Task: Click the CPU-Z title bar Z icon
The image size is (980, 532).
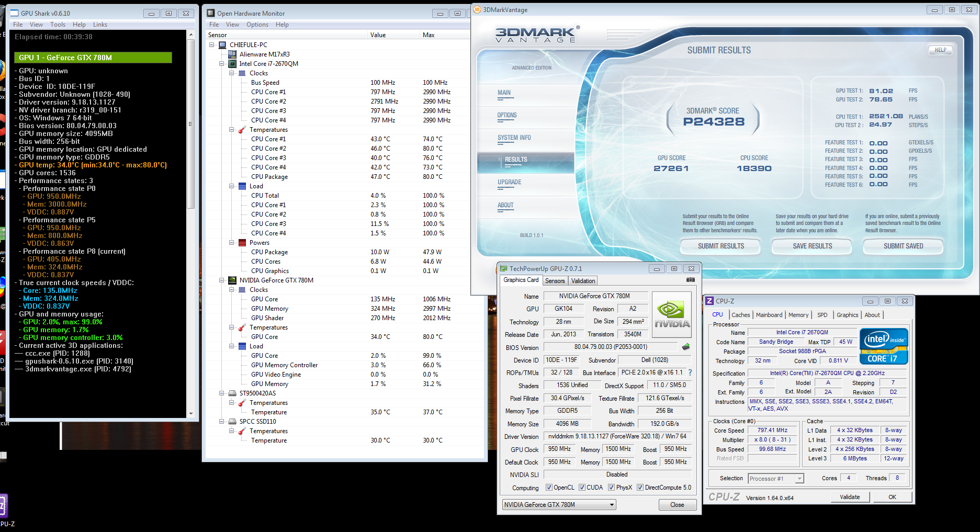Action: [x=709, y=301]
